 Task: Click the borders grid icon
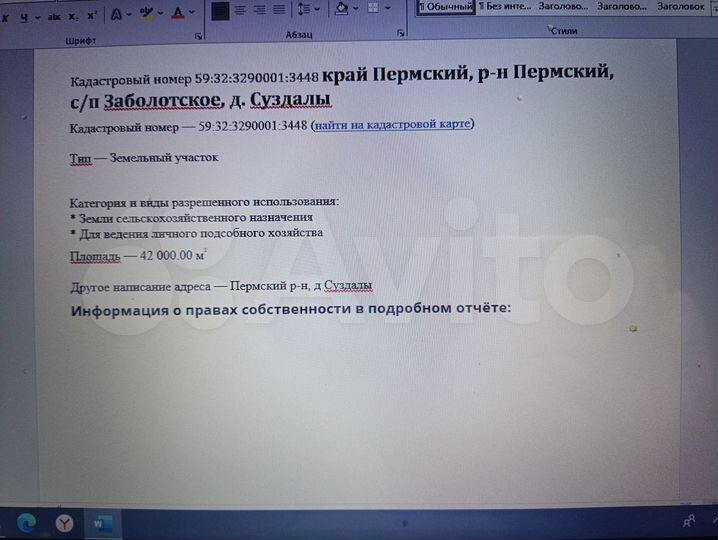373,8
